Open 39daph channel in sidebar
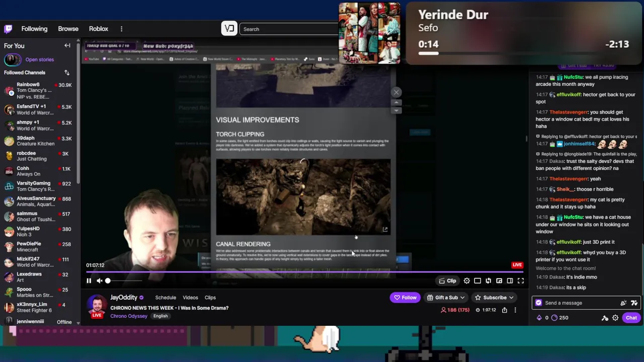The height and width of the screenshot is (362, 644). [39, 141]
